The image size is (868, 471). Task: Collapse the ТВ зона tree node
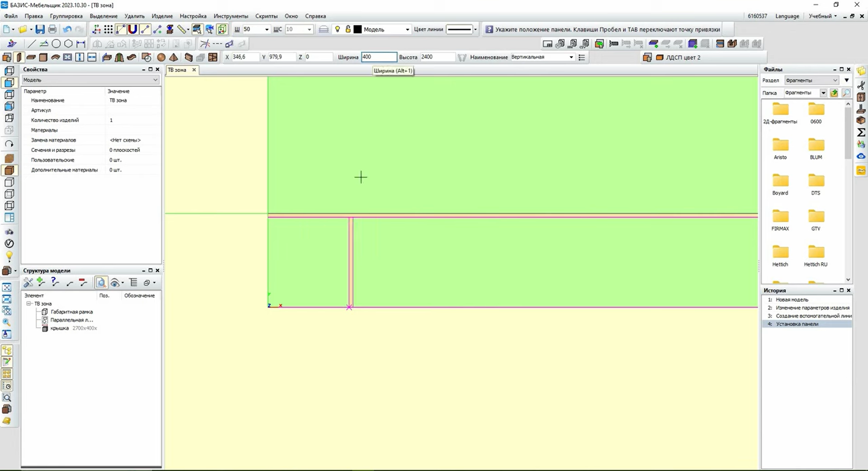pyautogui.click(x=28, y=304)
